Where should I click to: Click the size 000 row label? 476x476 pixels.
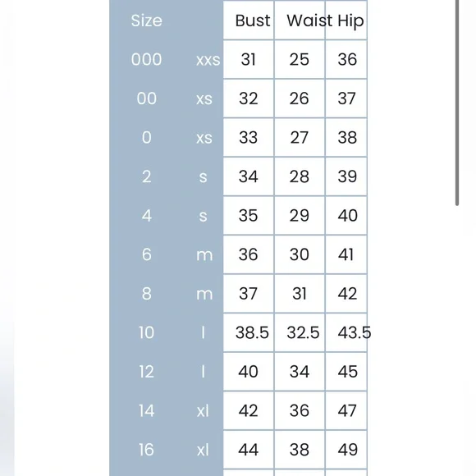[147, 59]
